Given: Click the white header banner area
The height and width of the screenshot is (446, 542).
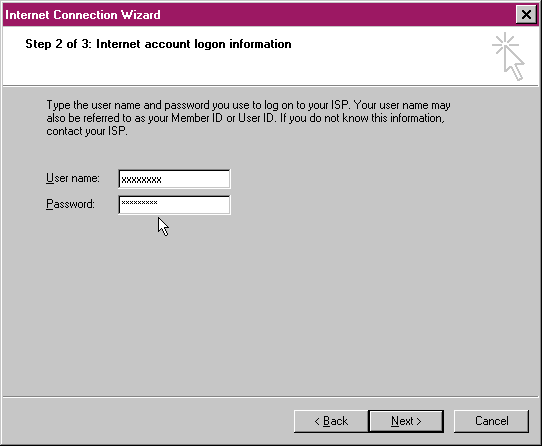Looking at the screenshot, I should tap(242, 67).
